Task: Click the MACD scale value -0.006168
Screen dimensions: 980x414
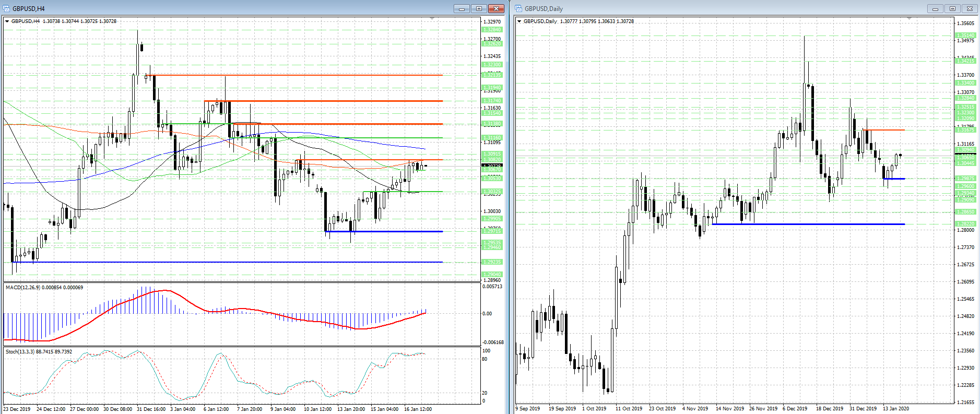Action: click(x=493, y=342)
